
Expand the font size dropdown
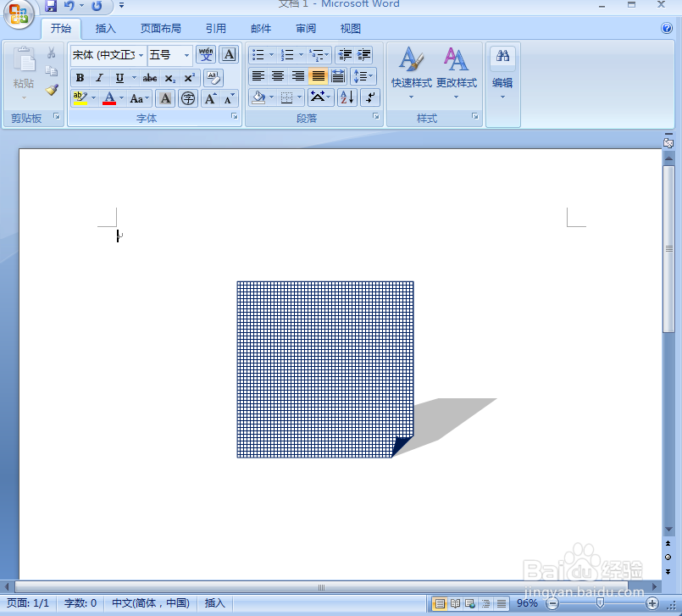pyautogui.click(x=186, y=55)
